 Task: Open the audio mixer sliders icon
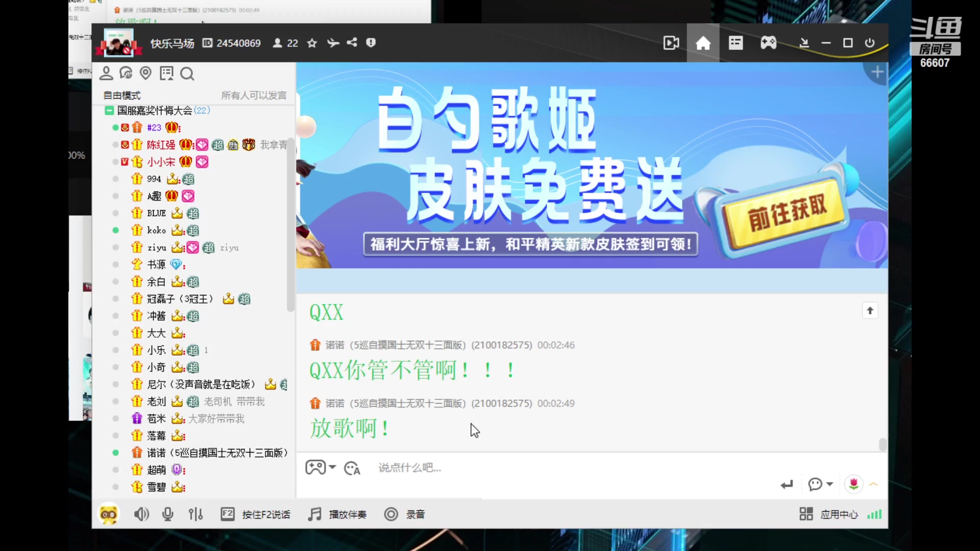195,514
